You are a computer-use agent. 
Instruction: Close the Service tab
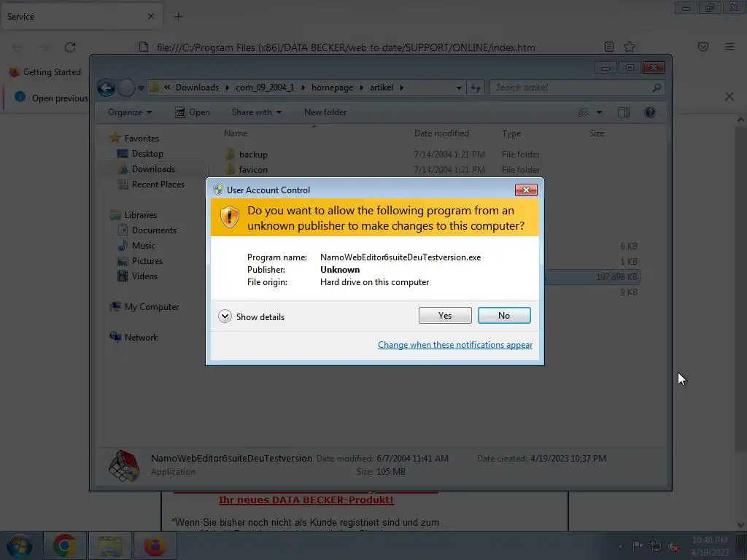click(x=150, y=16)
